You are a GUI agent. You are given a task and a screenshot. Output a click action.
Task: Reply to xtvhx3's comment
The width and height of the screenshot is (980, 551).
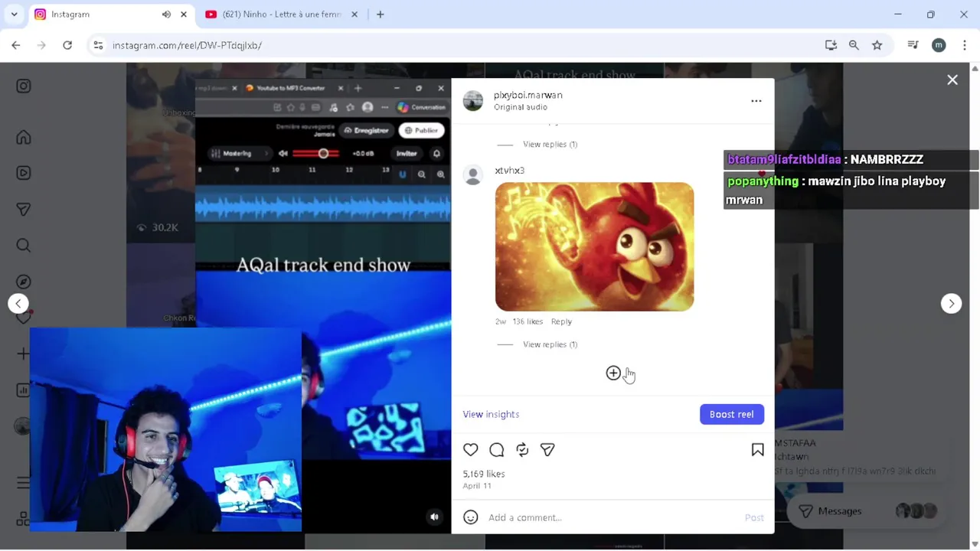561,321
